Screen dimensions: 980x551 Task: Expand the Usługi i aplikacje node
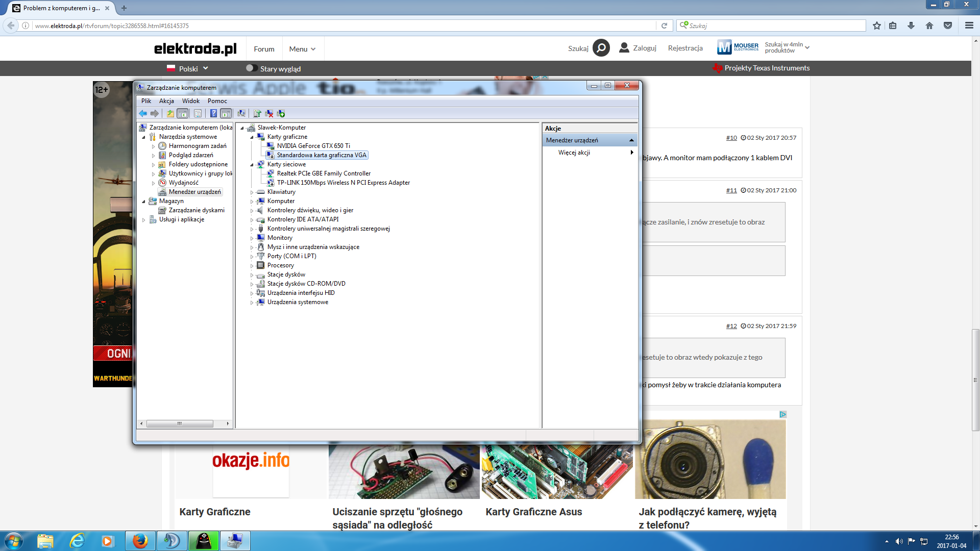click(143, 220)
